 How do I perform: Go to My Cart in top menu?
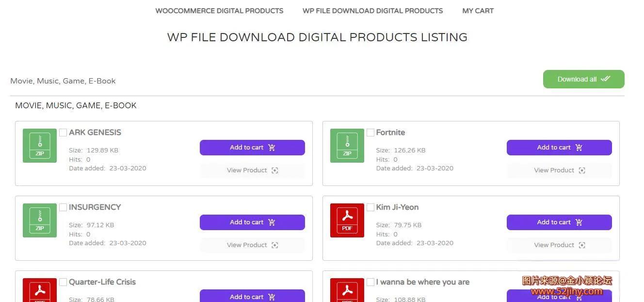478,11
